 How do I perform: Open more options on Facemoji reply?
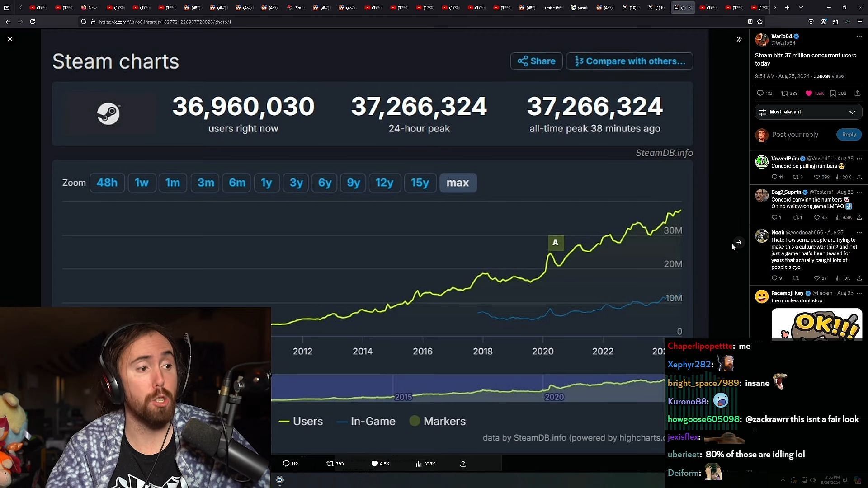[x=859, y=293]
